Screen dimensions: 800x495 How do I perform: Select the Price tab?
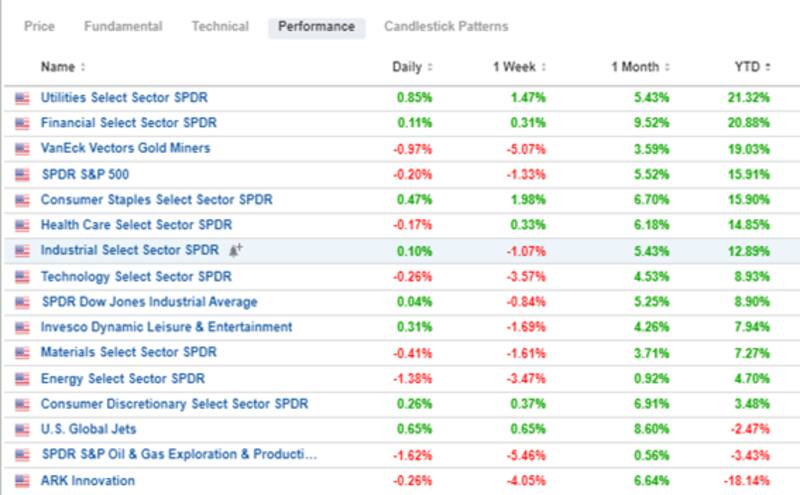click(39, 27)
